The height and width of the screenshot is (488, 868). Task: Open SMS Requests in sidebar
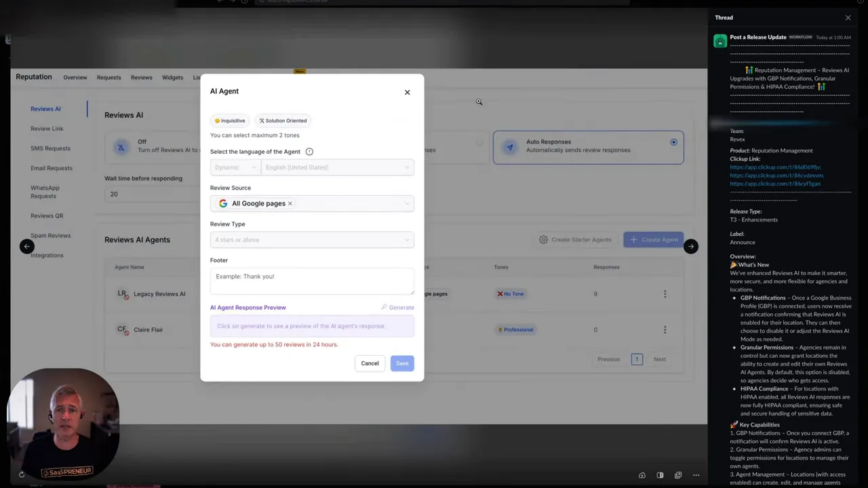coord(50,148)
